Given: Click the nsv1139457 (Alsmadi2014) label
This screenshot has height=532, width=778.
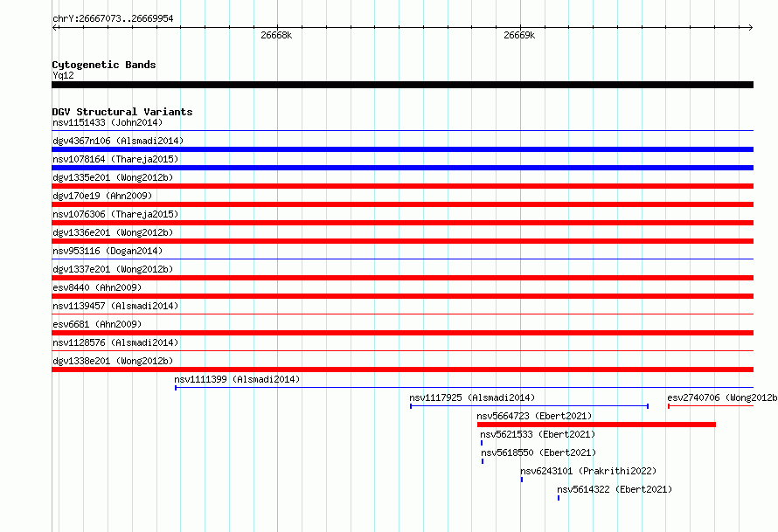Looking at the screenshot, I should click(115, 306).
